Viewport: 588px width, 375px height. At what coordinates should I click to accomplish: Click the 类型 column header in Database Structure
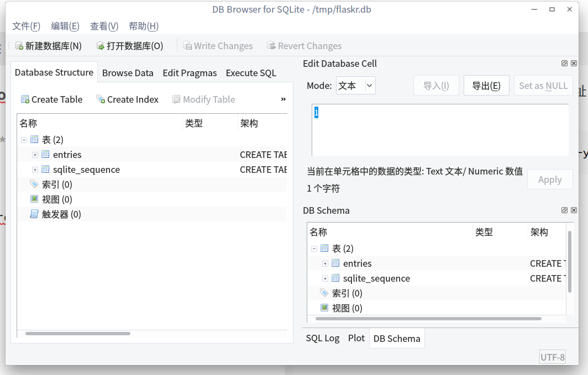point(210,123)
